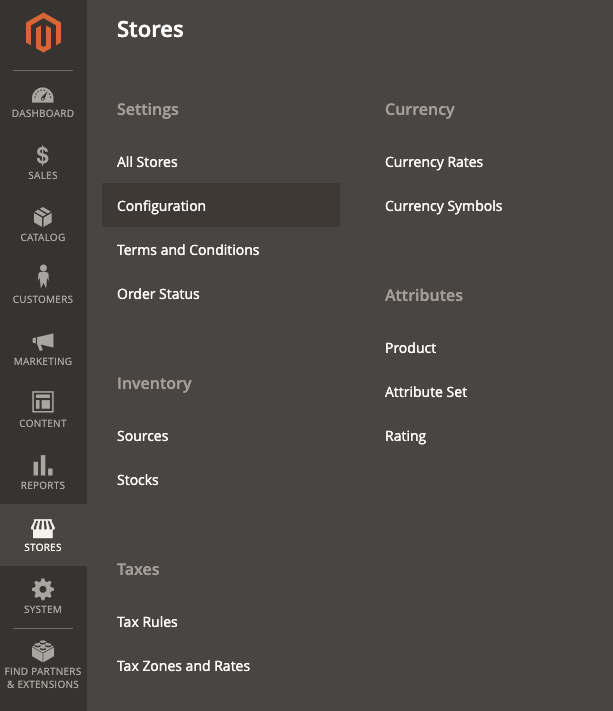Screen dimensions: 613x711
Task: Click the Magento logo icon
Action: (x=43, y=33)
